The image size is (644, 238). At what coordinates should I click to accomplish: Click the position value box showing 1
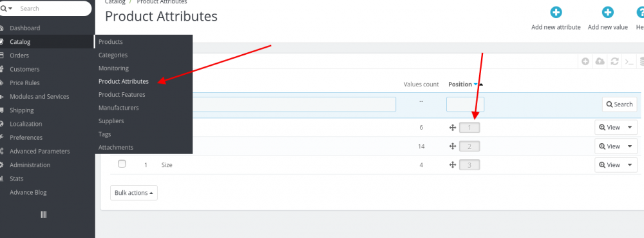coord(469,128)
